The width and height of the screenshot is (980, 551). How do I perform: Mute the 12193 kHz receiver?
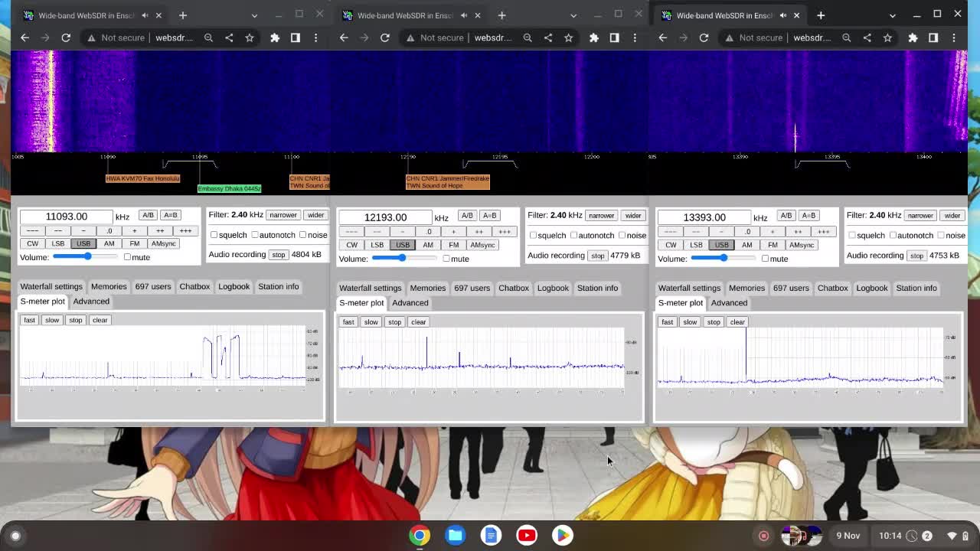pyautogui.click(x=446, y=259)
